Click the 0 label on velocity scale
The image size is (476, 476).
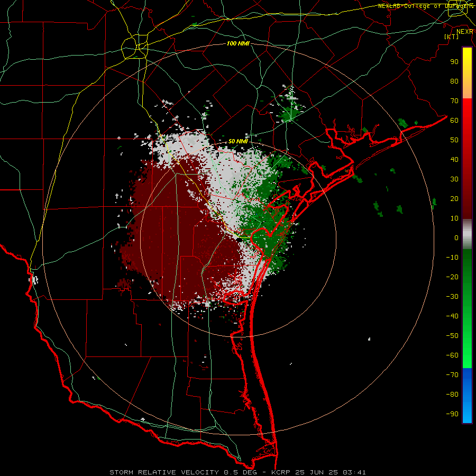[456, 237]
